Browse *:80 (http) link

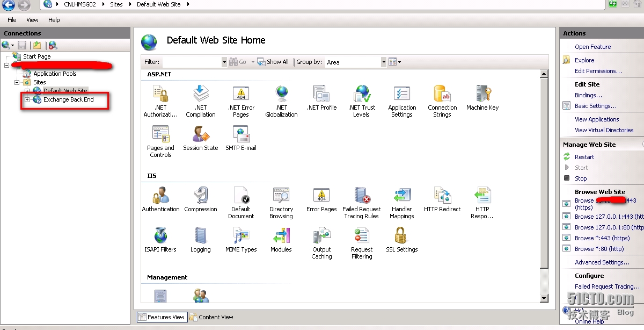click(599, 249)
